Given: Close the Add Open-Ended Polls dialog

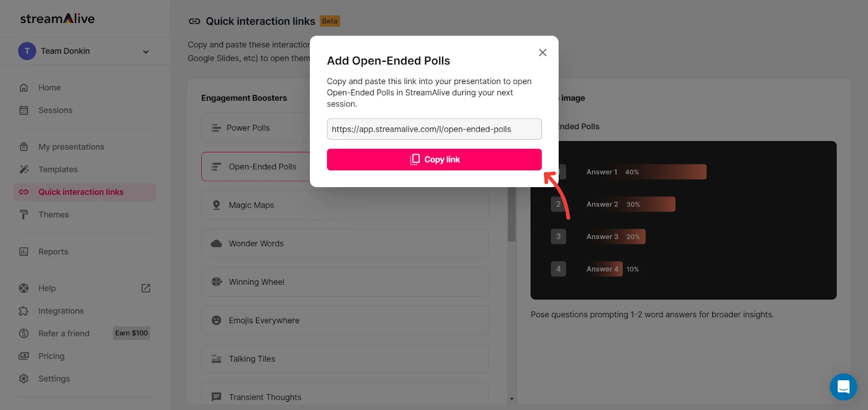Looking at the screenshot, I should pyautogui.click(x=542, y=53).
